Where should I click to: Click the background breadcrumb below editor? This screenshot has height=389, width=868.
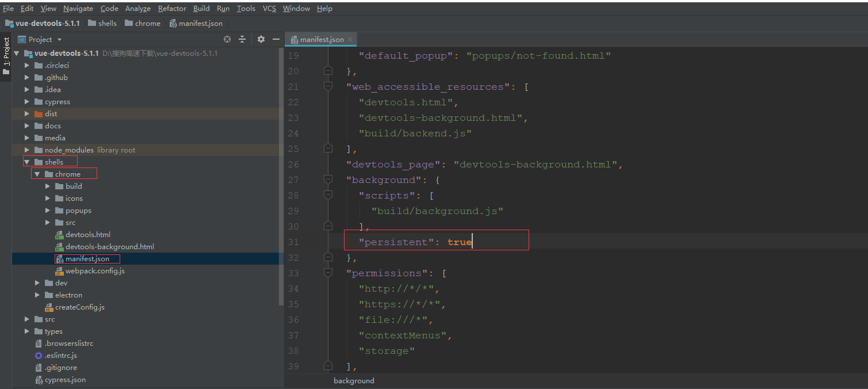pyautogui.click(x=354, y=380)
